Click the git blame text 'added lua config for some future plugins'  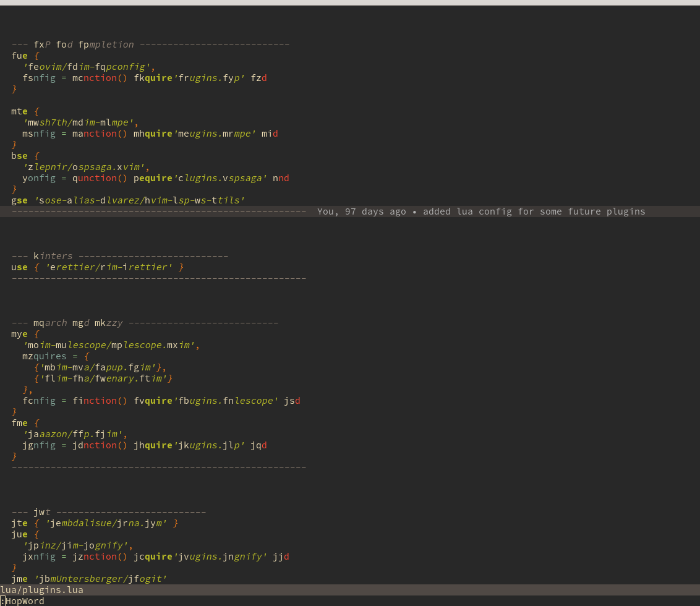pos(532,211)
